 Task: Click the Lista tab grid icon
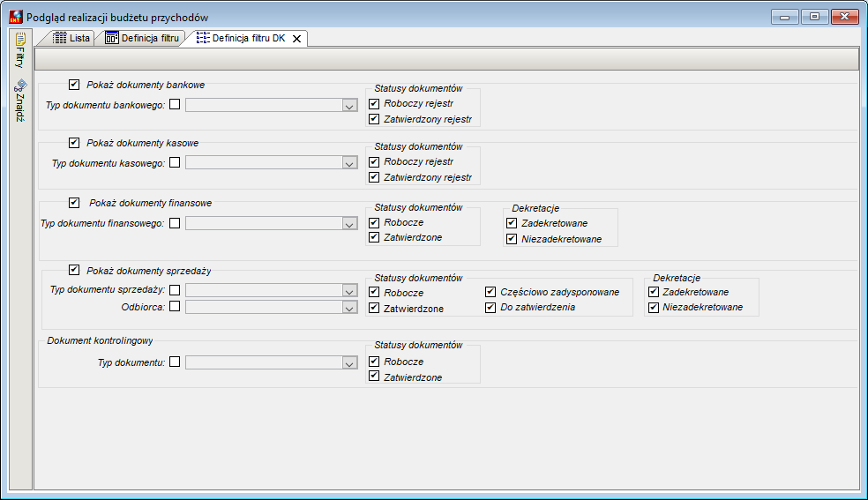[59, 38]
